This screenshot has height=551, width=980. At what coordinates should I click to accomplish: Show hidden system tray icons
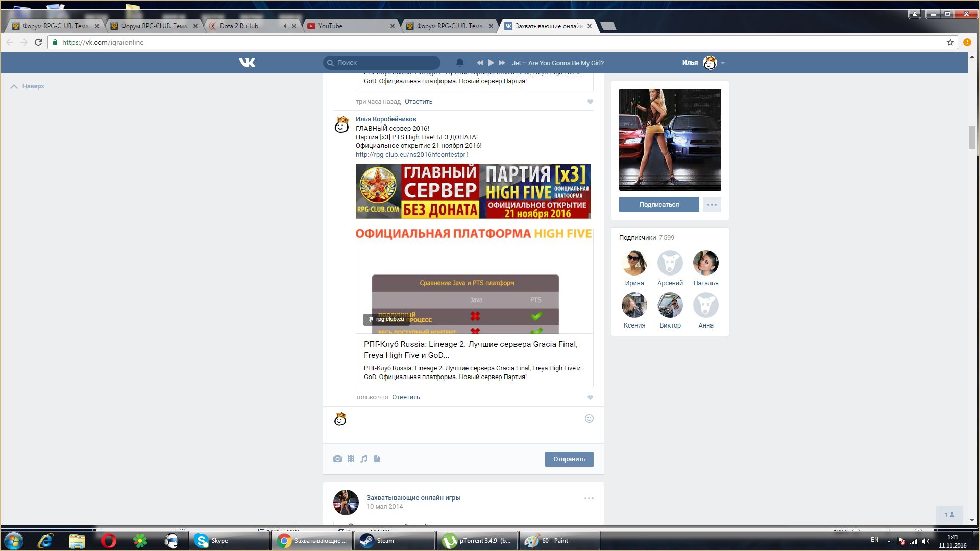[x=889, y=541]
